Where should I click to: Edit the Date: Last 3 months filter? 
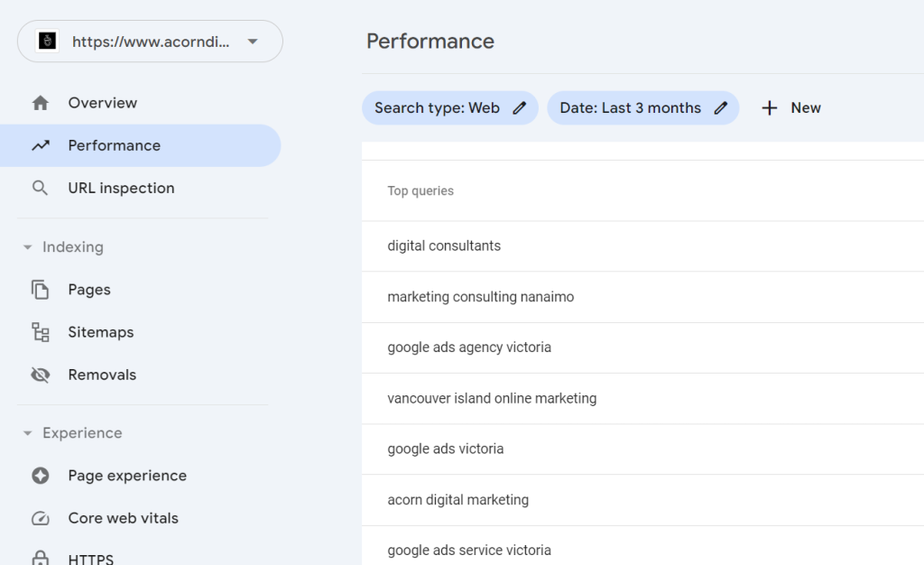642,107
